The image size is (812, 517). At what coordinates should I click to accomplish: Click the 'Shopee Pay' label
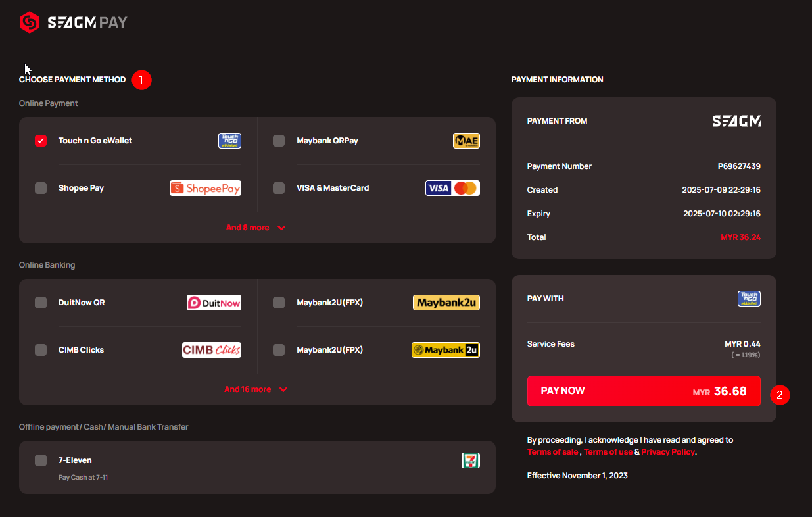click(81, 188)
